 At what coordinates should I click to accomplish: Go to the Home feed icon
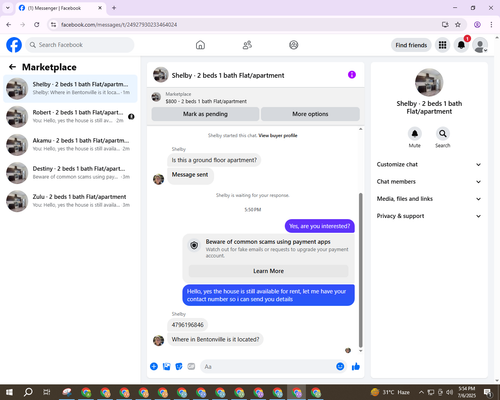[200, 45]
